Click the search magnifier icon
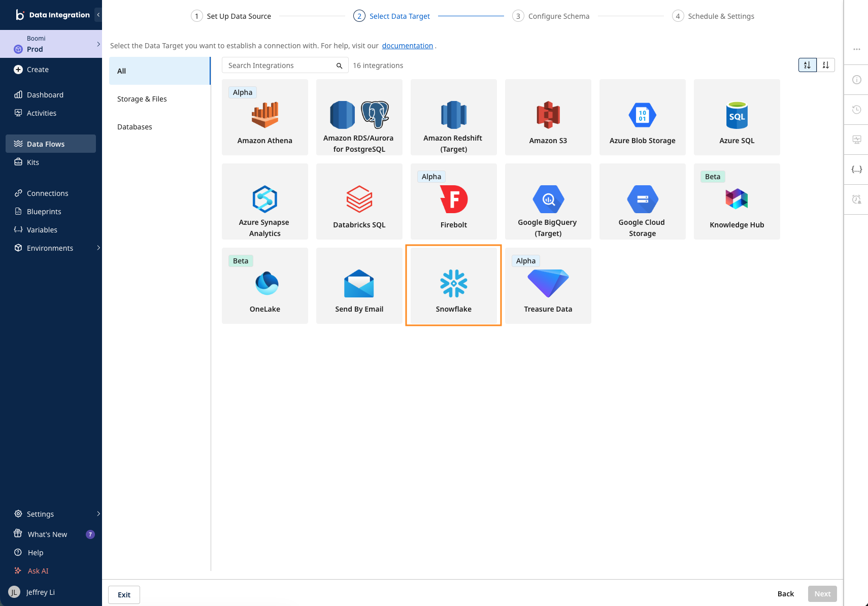 pos(339,65)
